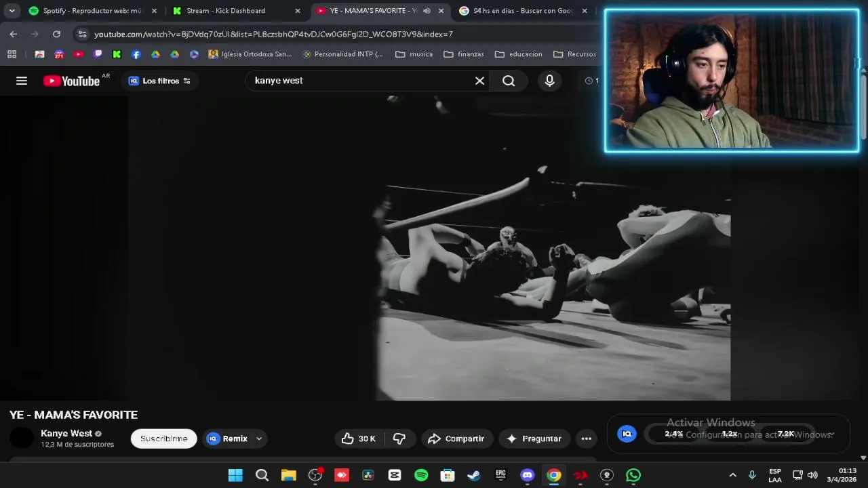Open Windows taskbar search

coord(262,475)
